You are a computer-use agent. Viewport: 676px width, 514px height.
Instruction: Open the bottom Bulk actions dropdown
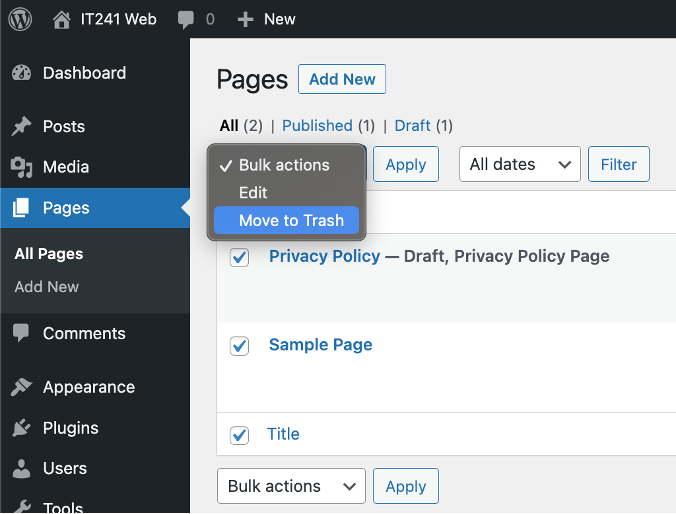[291, 486]
